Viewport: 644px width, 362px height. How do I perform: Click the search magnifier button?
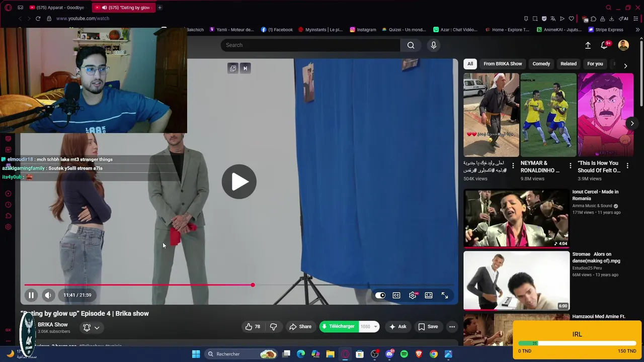(x=411, y=45)
